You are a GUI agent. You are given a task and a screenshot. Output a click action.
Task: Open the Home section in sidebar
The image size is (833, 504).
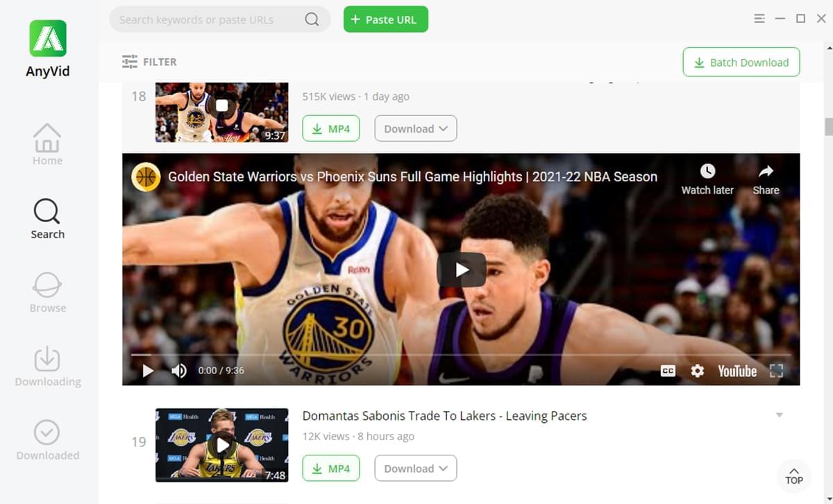click(47, 144)
